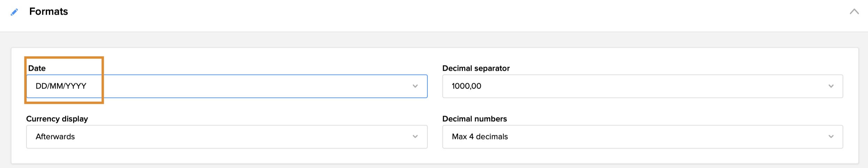Click the Formats section title

pos(48,12)
